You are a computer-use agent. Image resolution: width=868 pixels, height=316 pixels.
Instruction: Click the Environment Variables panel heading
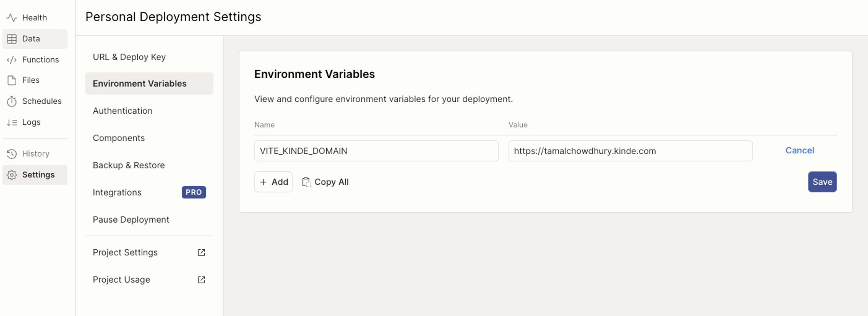[314, 74]
